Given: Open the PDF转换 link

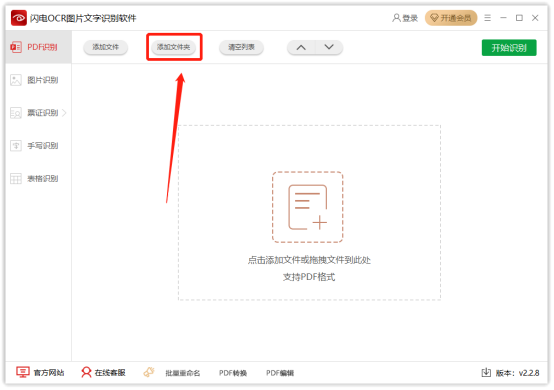Looking at the screenshot, I should click(x=233, y=373).
